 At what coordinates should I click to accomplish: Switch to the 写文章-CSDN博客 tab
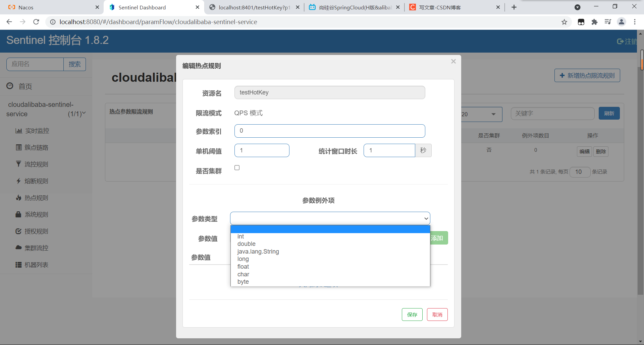coord(454,7)
